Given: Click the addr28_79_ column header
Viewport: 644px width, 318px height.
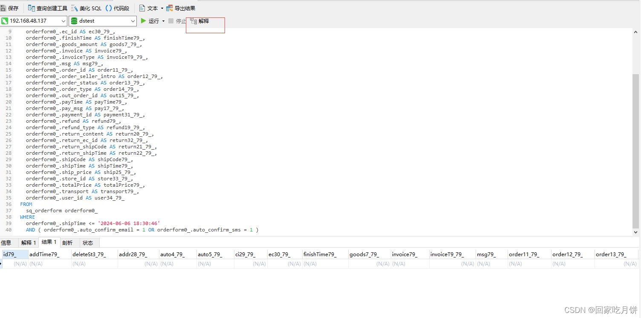Looking at the screenshot, I should [x=139, y=254].
